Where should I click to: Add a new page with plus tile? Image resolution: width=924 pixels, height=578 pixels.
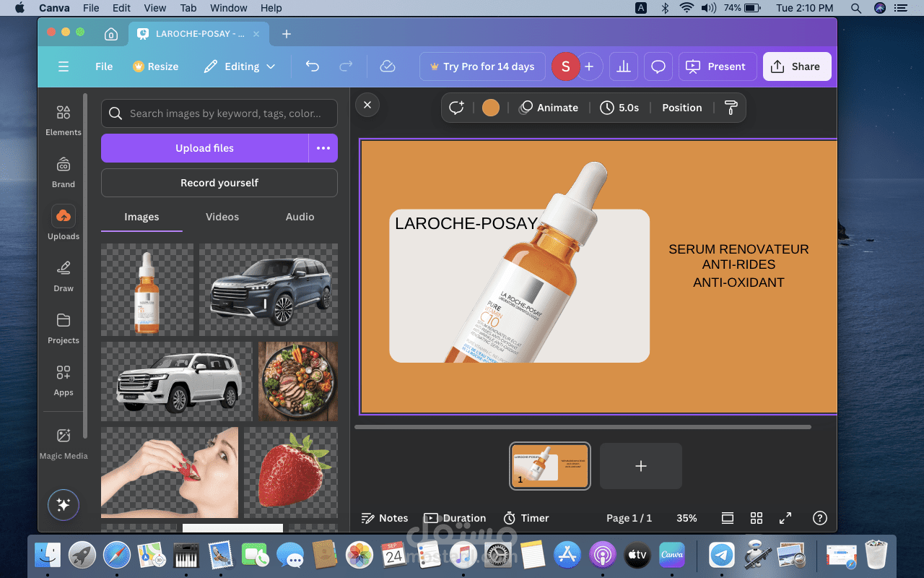641,466
